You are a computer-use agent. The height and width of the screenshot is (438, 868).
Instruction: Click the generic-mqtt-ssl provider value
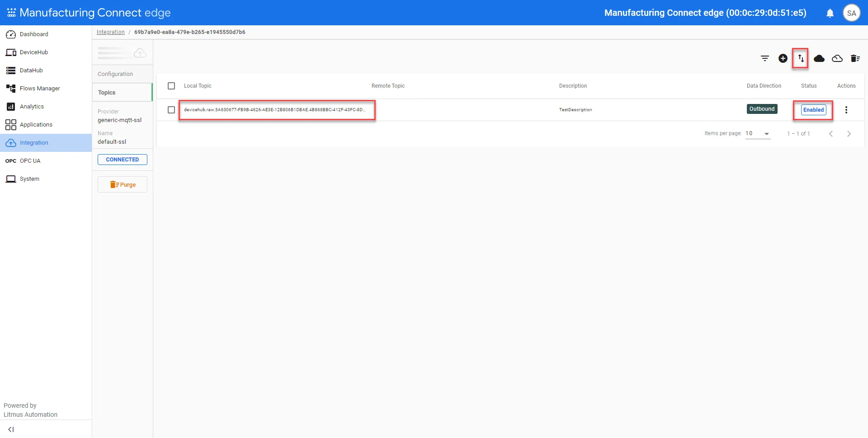point(119,120)
